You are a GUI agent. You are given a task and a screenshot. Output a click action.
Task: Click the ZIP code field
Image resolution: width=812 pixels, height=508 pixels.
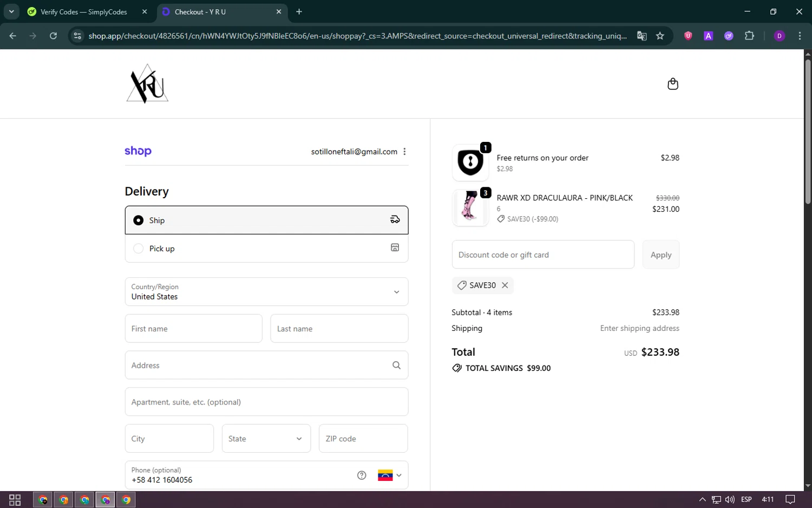tap(363, 439)
